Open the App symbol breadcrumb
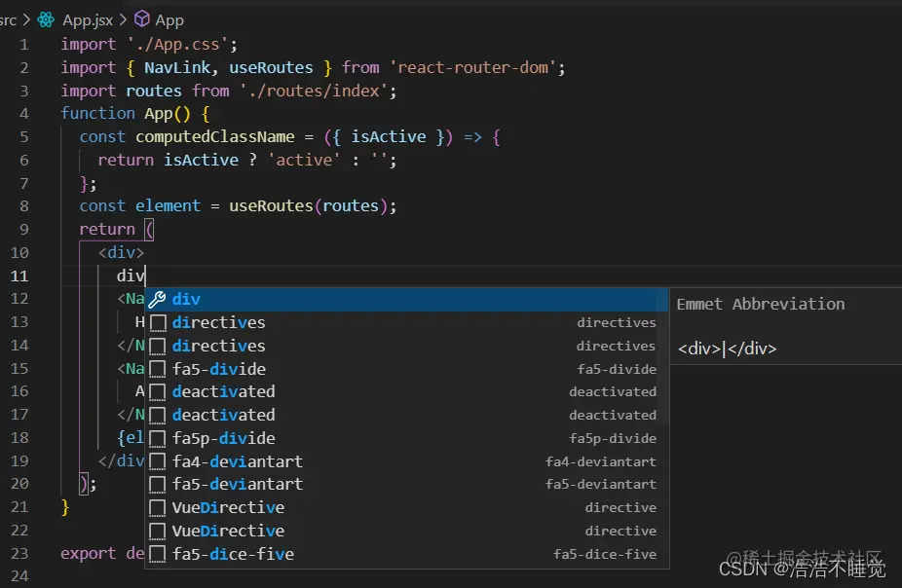902x588 pixels. click(x=169, y=20)
